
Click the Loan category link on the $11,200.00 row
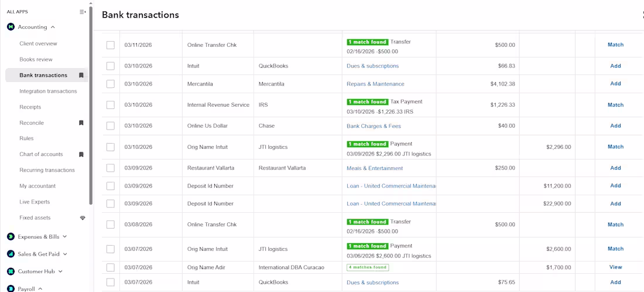[391, 186]
